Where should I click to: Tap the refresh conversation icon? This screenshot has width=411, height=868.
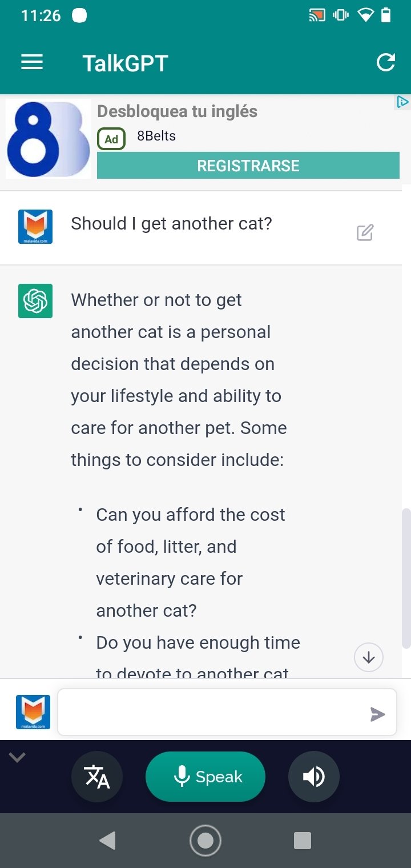coord(386,62)
